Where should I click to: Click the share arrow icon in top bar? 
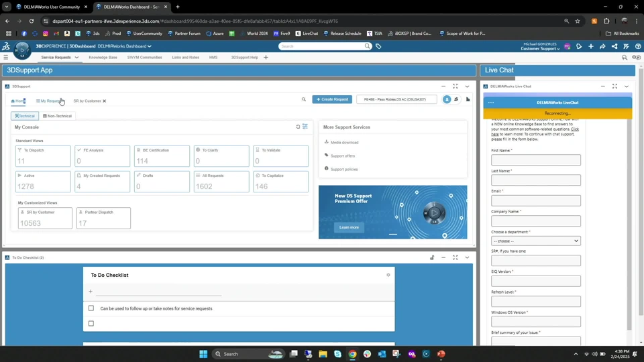pos(602,46)
